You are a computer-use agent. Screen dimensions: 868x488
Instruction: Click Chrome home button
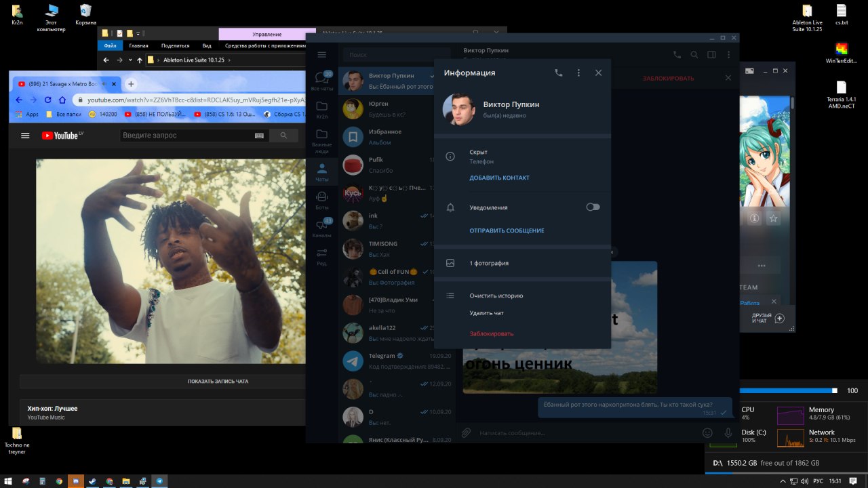[62, 100]
